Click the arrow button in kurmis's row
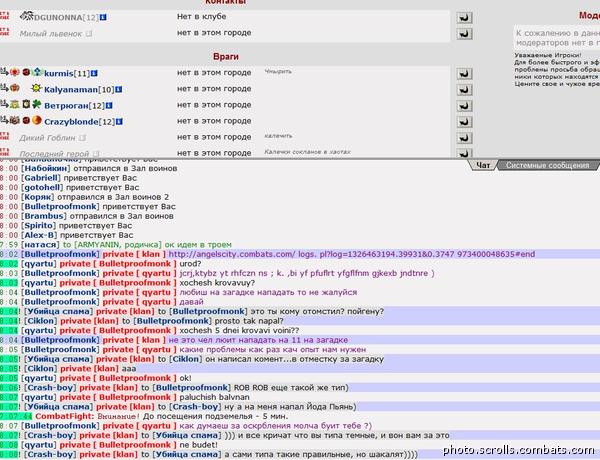The height and width of the screenshot is (460, 600). (464, 73)
